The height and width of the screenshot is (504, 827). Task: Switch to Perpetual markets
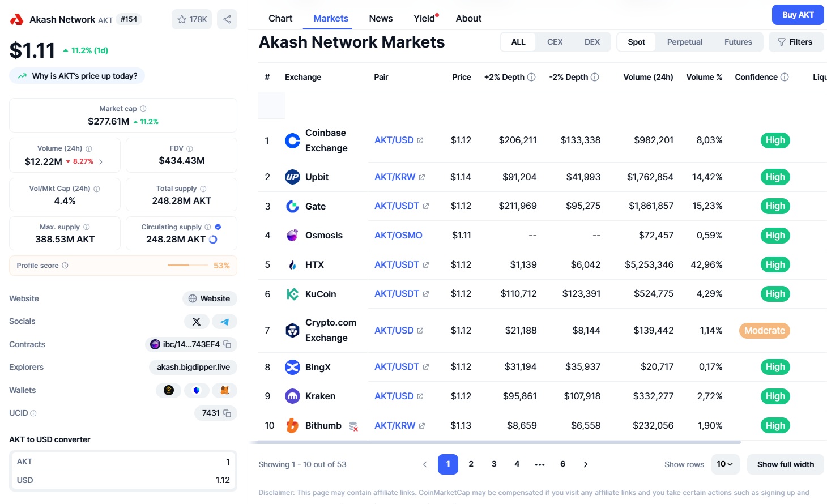pyautogui.click(x=684, y=42)
